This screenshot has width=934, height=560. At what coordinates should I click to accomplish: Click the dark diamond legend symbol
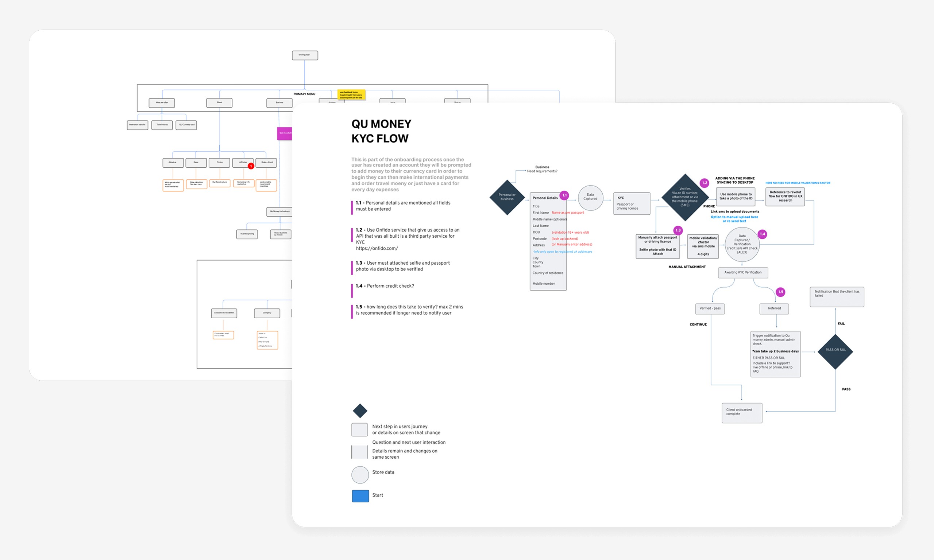(x=360, y=411)
